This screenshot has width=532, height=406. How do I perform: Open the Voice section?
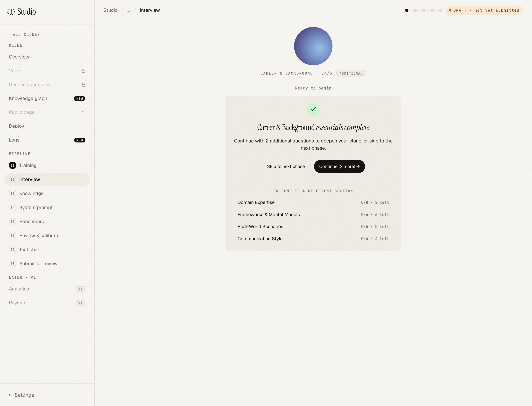(47, 71)
